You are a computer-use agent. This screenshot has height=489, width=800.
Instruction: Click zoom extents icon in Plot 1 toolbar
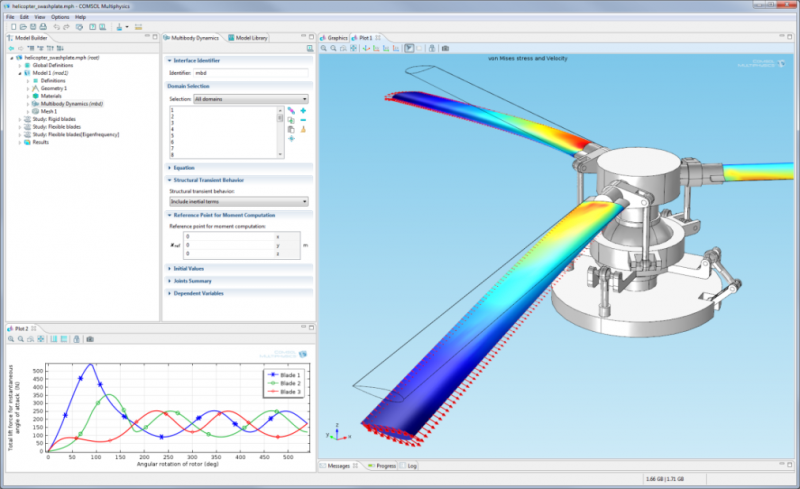[353, 48]
